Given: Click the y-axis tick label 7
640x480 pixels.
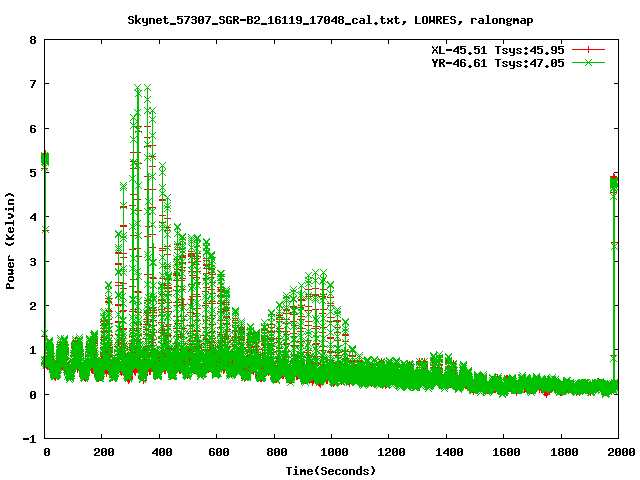Looking at the screenshot, I should 33,84.
